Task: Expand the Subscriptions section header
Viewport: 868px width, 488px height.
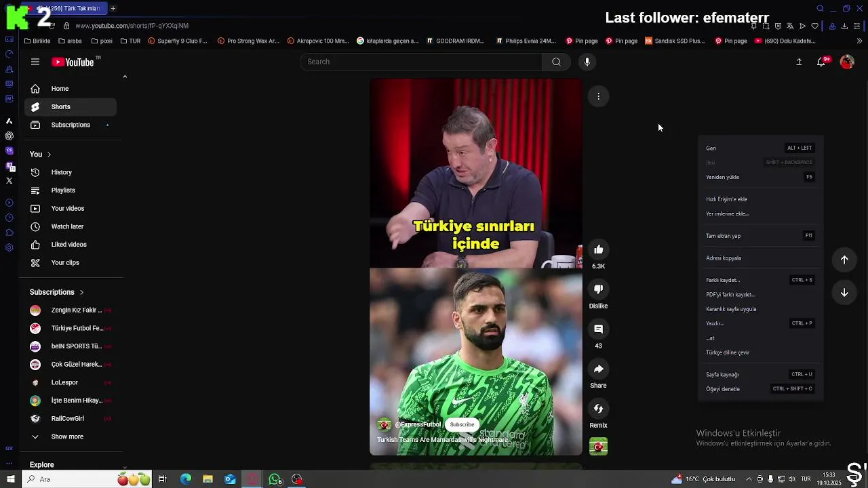Action: pos(57,292)
